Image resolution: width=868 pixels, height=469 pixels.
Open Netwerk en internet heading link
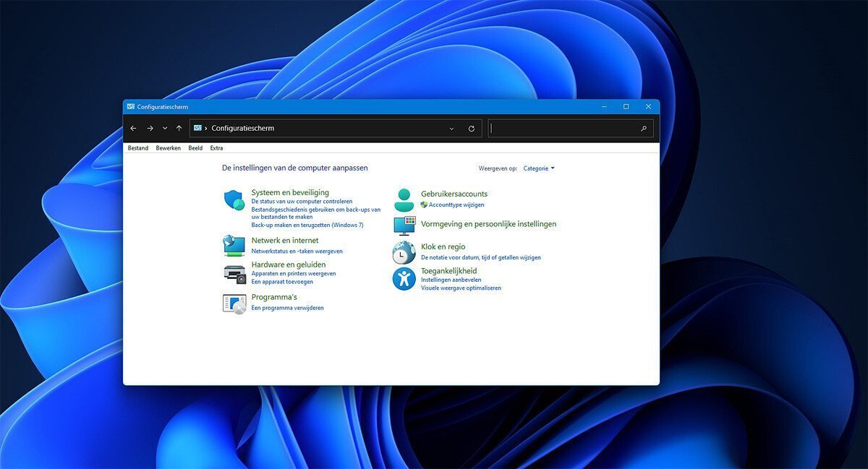(285, 241)
